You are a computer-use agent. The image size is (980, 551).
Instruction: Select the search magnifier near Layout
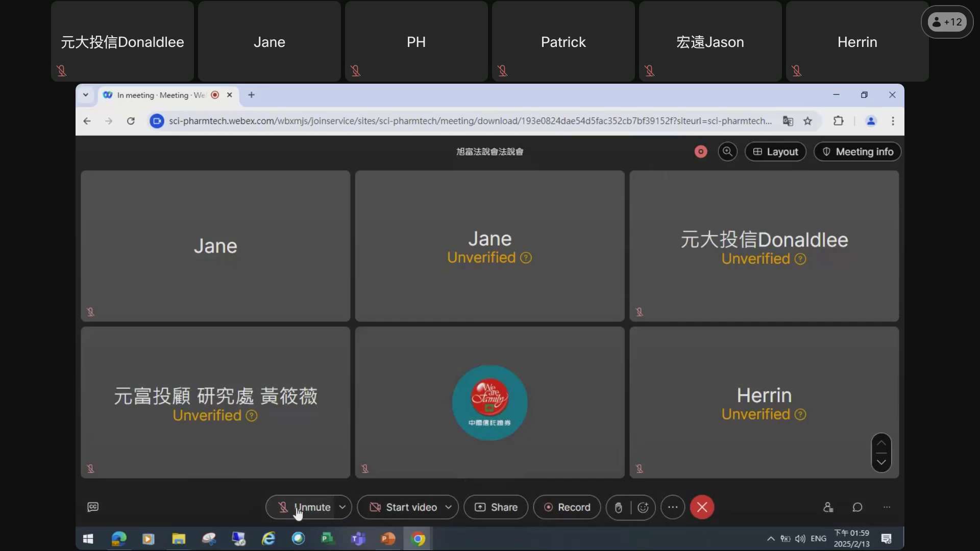click(728, 152)
